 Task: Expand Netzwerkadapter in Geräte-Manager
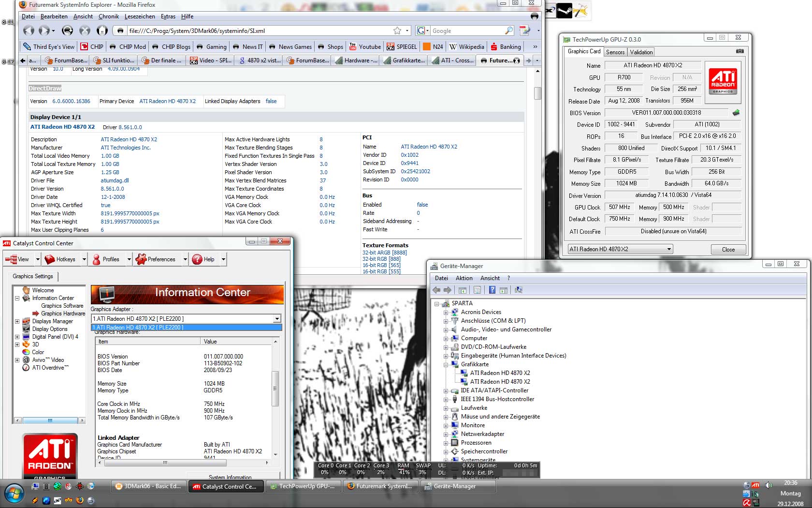pos(446,434)
